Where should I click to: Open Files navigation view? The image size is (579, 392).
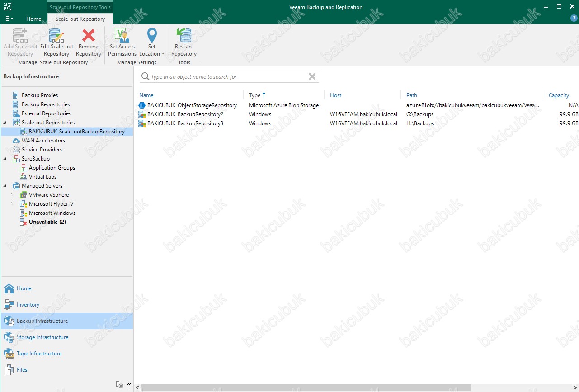pyautogui.click(x=67, y=370)
